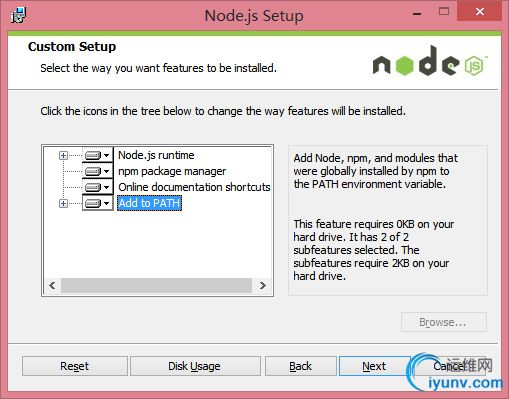Viewport: 509px width, 399px height.
Task: Click the Node.js logo in the header
Action: (430, 61)
